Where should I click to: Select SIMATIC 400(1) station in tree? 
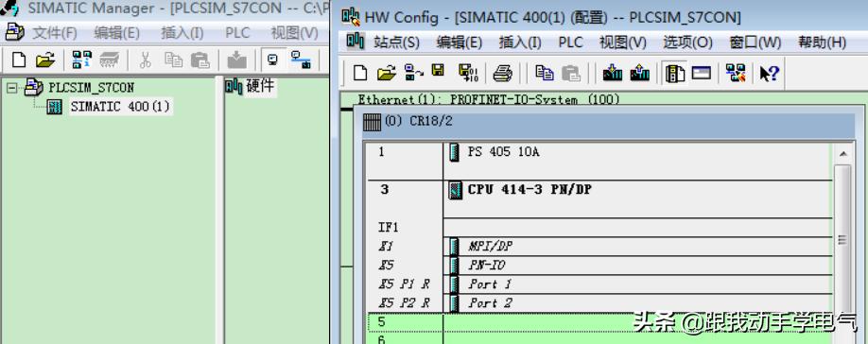(x=120, y=107)
